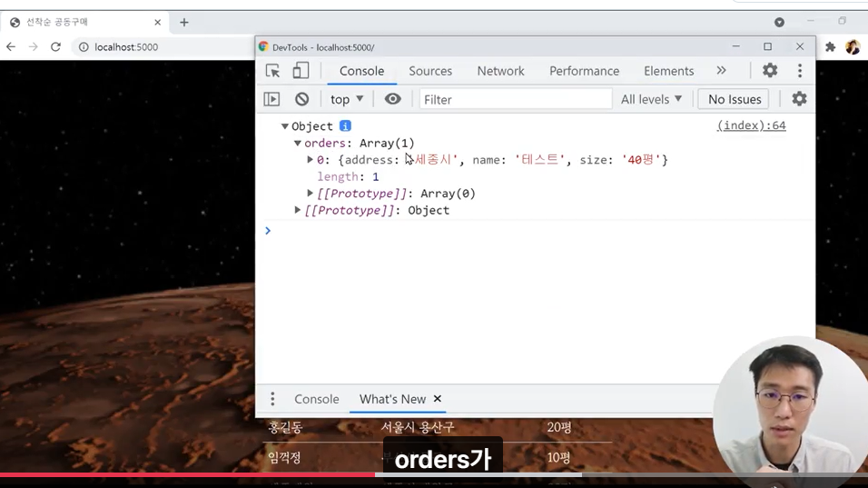Minimize the DevTools window
The height and width of the screenshot is (488, 868).
click(735, 46)
